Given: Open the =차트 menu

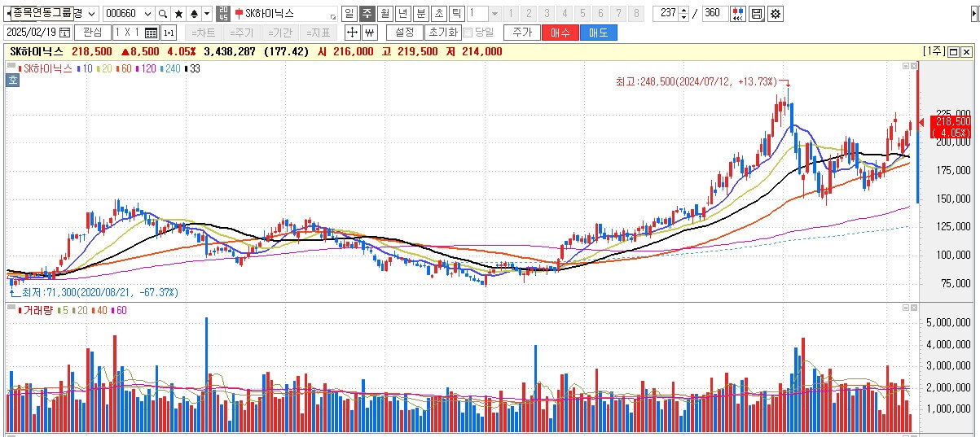Looking at the screenshot, I should pos(204,33).
